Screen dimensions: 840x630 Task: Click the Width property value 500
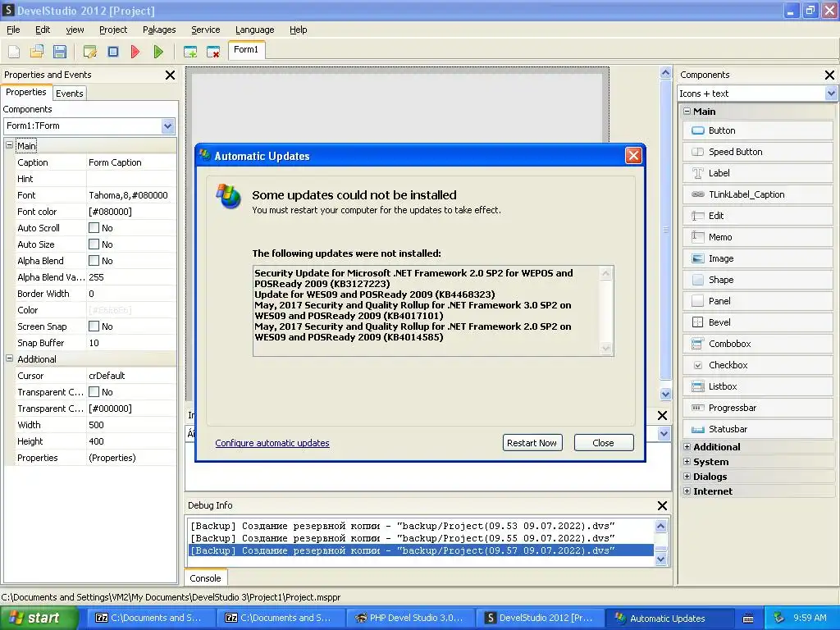130,425
